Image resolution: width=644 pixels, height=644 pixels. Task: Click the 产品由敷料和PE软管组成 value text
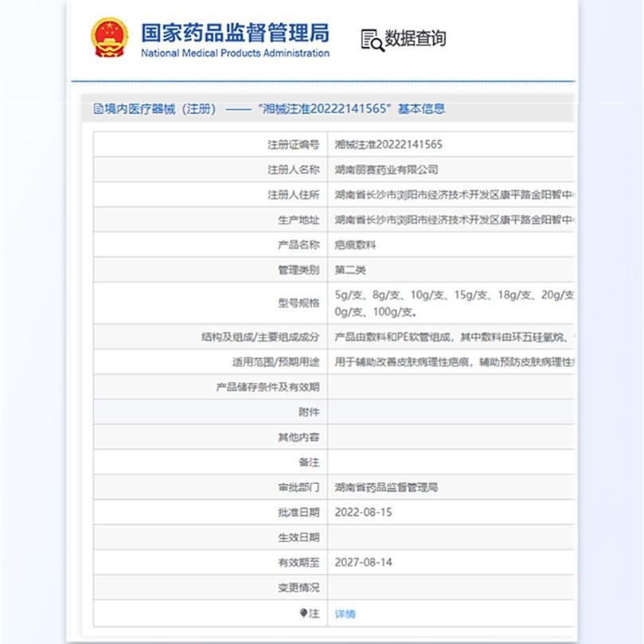tap(455, 338)
